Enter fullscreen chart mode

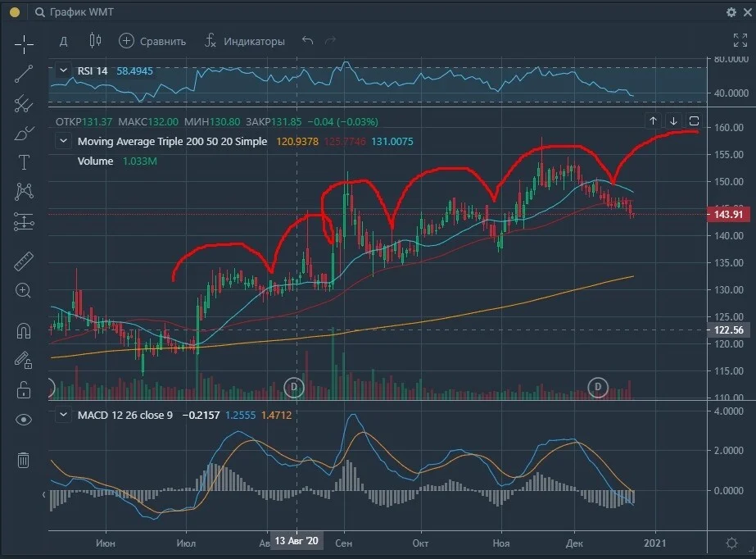pos(740,40)
